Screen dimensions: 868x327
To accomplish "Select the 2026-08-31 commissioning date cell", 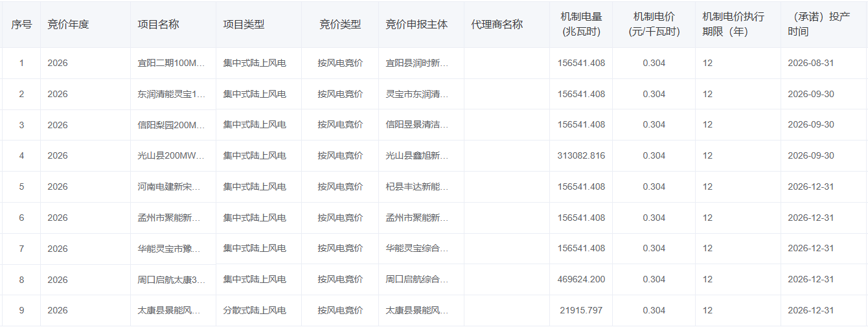I will click(x=810, y=63).
